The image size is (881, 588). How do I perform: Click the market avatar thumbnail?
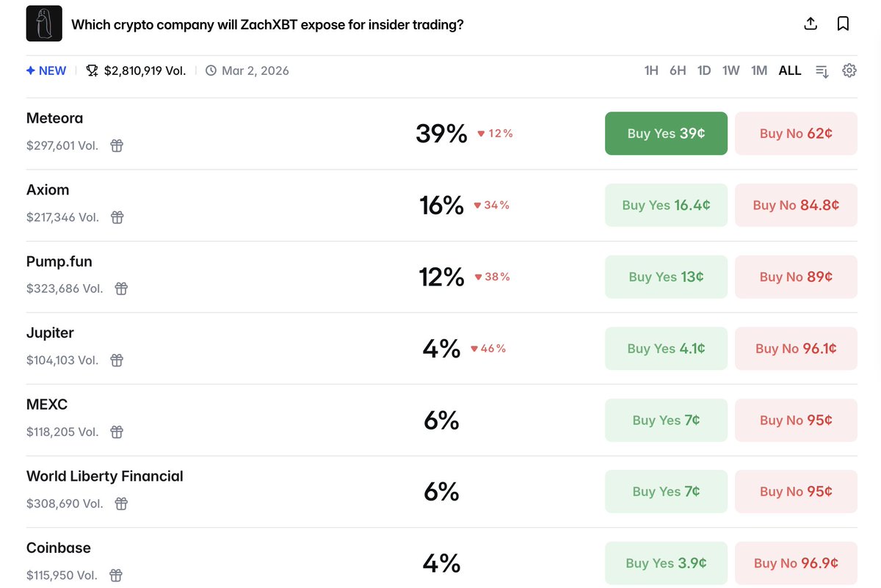point(44,23)
